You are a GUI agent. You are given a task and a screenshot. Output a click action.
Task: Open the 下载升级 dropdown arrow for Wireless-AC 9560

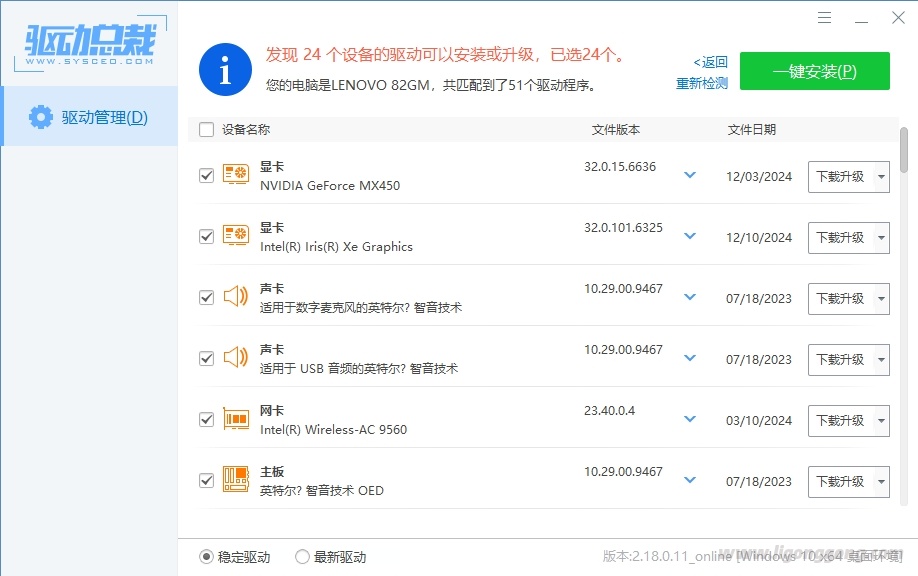[881, 421]
